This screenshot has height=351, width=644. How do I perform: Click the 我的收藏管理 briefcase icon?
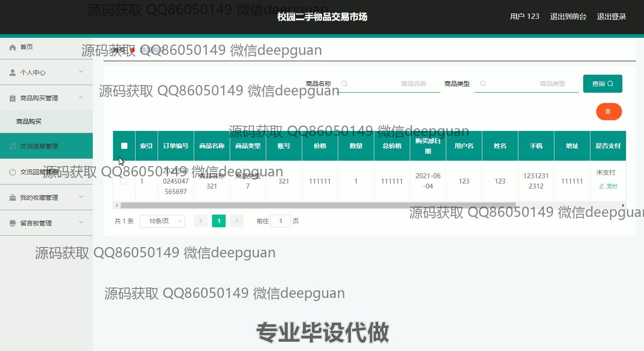coord(13,198)
